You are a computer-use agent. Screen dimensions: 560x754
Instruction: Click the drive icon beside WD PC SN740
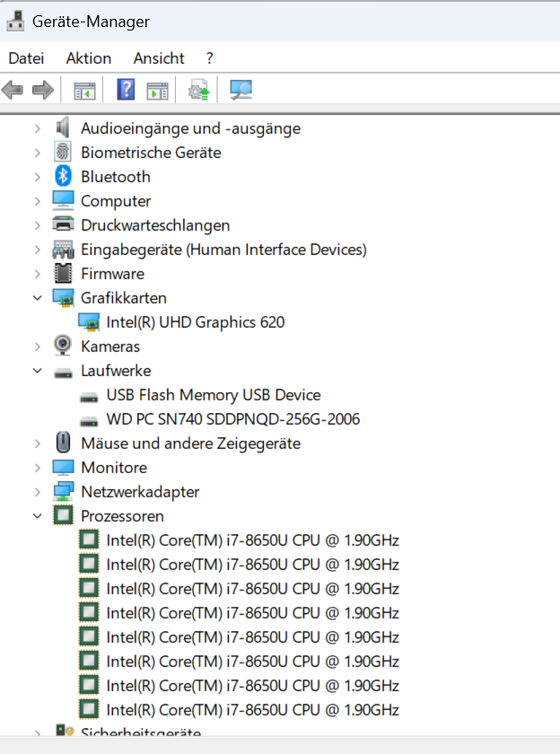click(89, 421)
